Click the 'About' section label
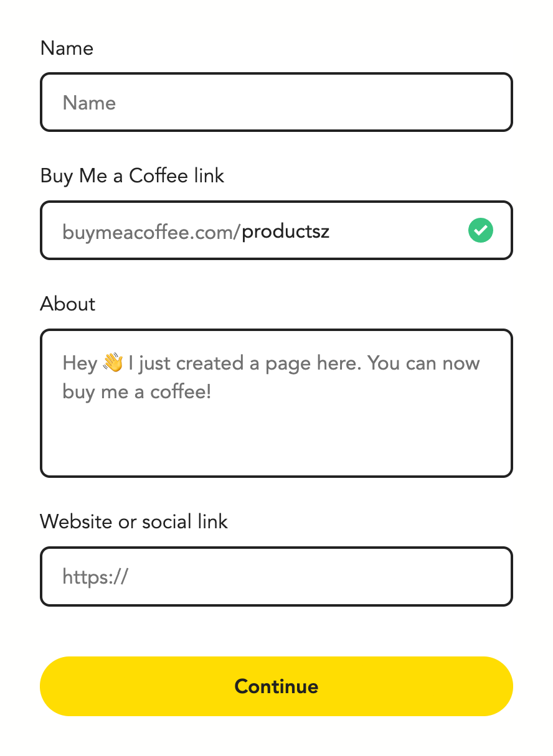The image size is (553, 756). tap(67, 304)
